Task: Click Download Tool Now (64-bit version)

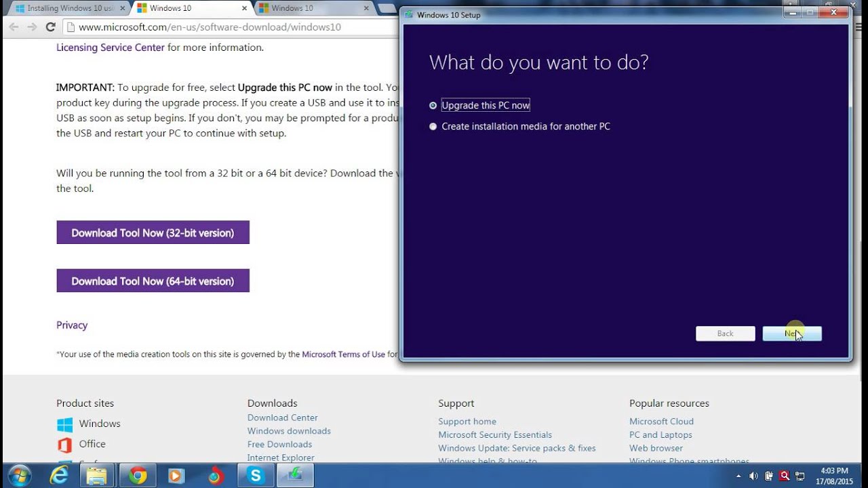Action: click(x=153, y=281)
